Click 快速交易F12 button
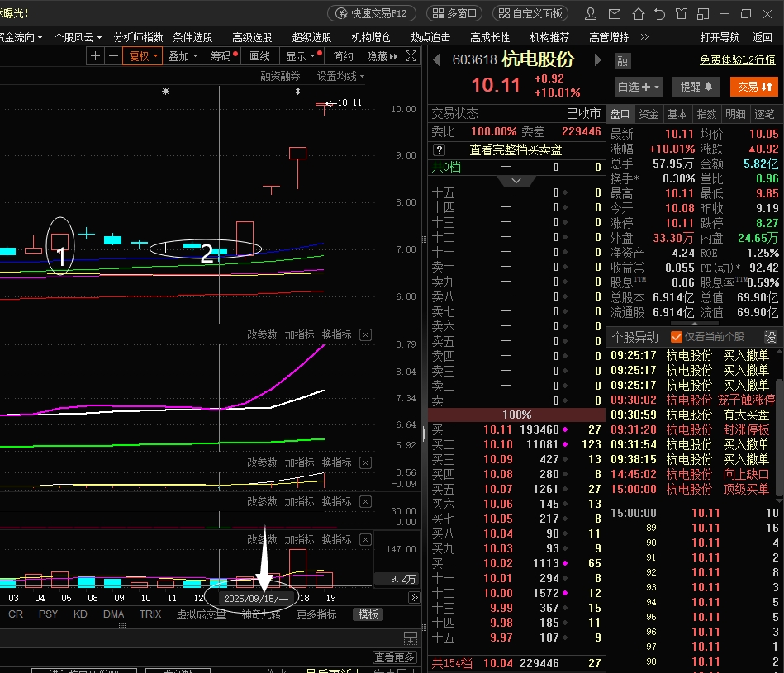This screenshot has width=784, height=673. tap(372, 13)
